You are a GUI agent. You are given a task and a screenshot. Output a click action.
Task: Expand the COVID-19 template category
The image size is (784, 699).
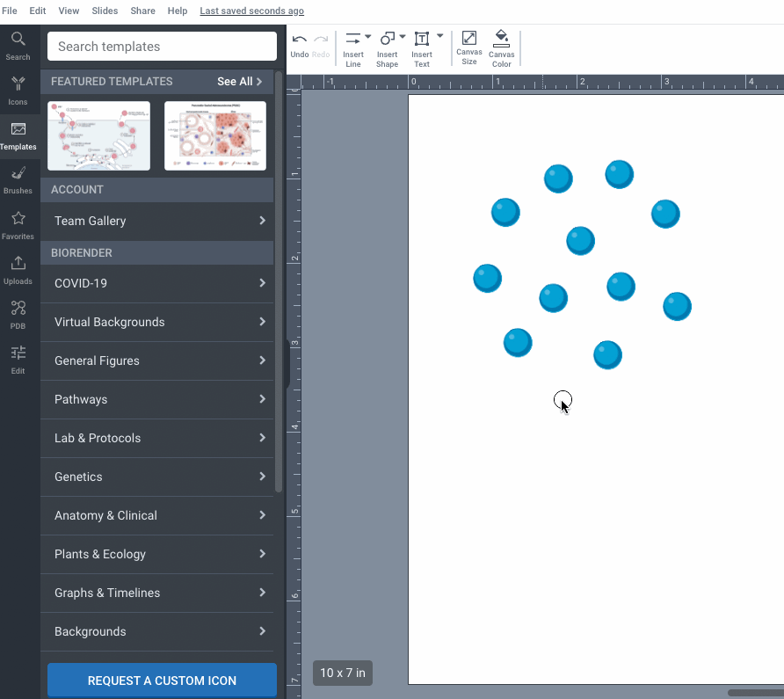157,283
